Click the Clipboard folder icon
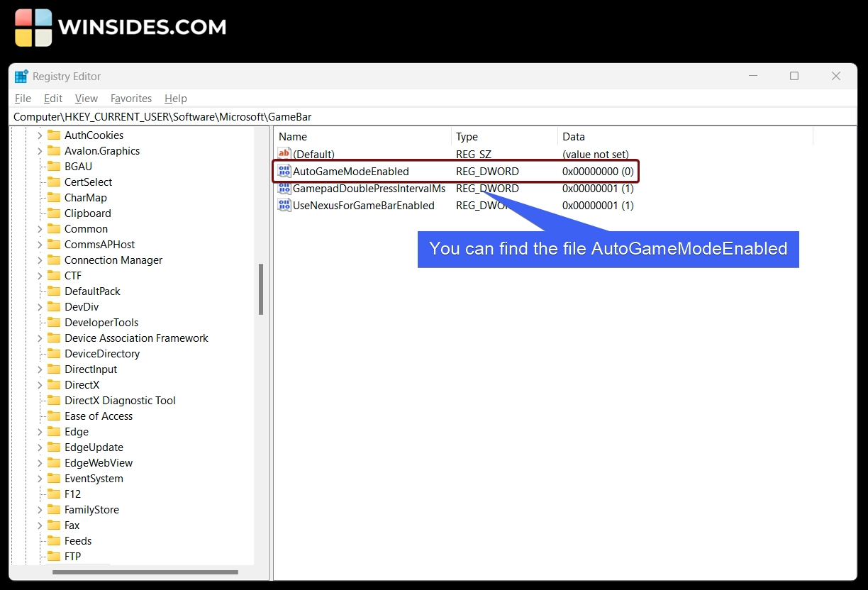Viewport: 868px width, 590px height. point(54,213)
